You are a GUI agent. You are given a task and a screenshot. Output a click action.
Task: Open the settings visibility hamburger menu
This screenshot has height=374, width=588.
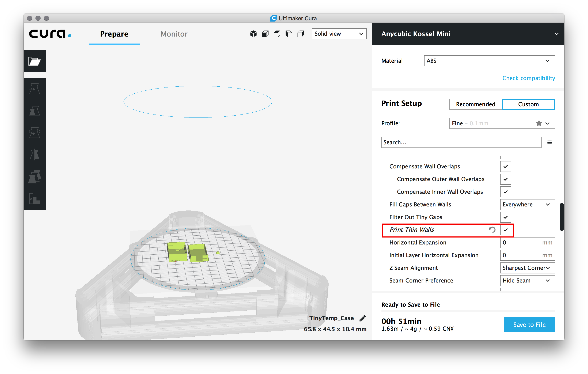(549, 142)
